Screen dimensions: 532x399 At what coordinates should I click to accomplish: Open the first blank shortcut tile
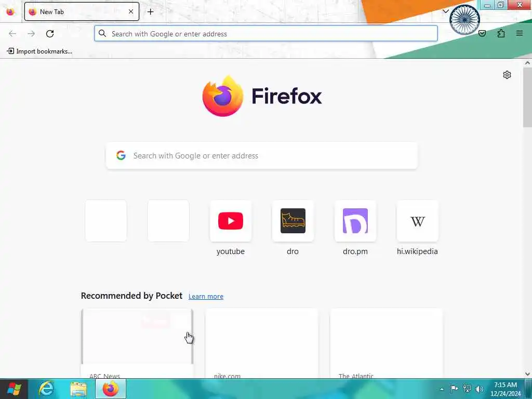[106, 221]
